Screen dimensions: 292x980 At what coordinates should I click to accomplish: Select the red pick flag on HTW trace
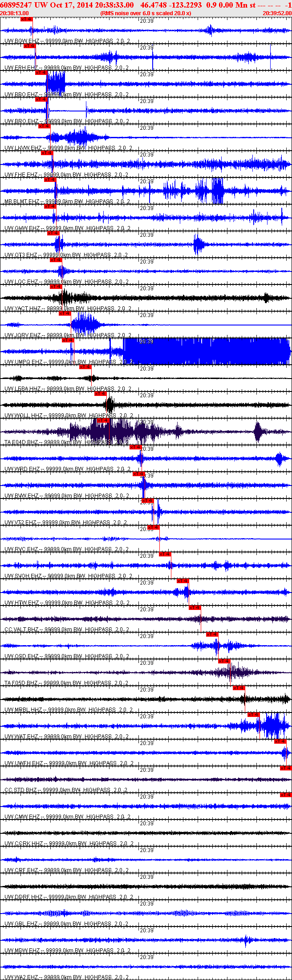[x=183, y=581]
